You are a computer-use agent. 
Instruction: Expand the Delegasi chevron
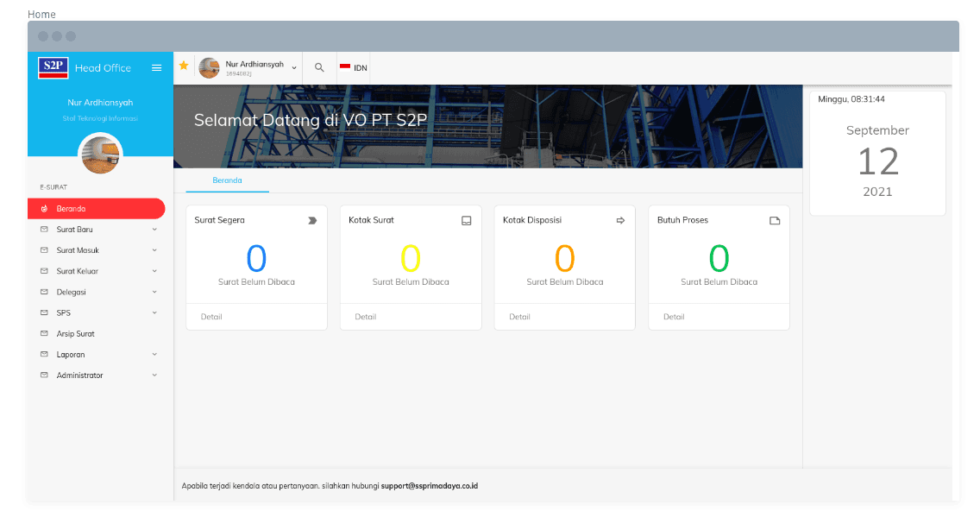[154, 293]
